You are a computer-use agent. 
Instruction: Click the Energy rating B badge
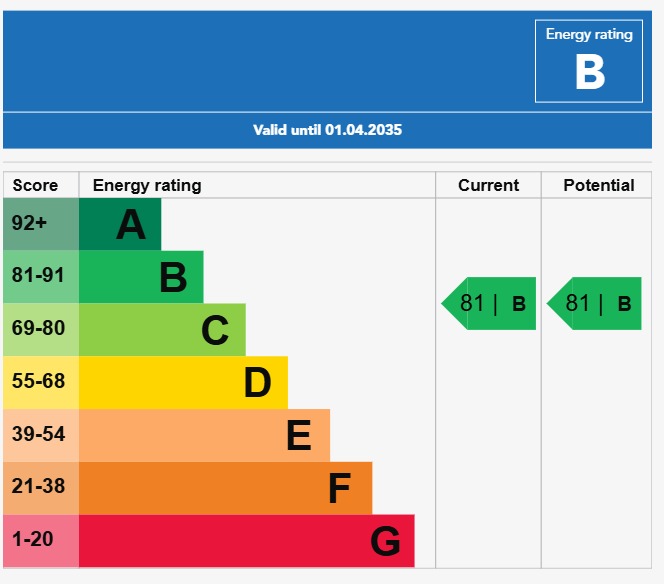(x=589, y=61)
